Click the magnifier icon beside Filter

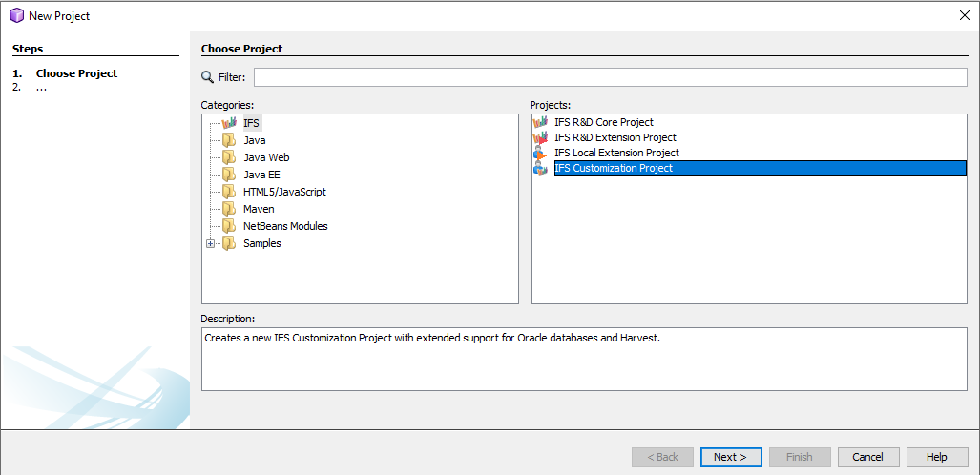(x=207, y=77)
